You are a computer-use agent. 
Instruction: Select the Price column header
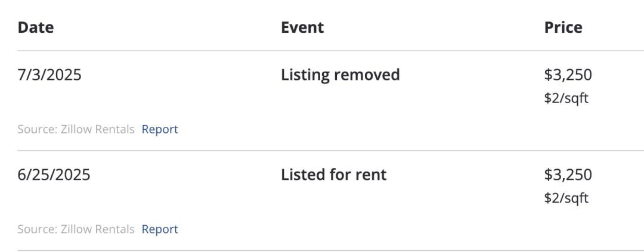[563, 27]
